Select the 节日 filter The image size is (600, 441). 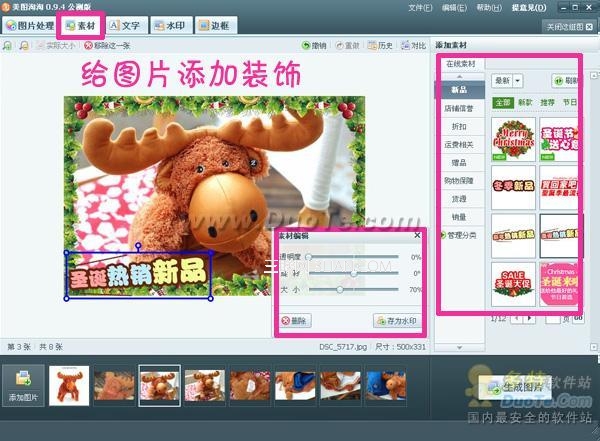point(569,103)
